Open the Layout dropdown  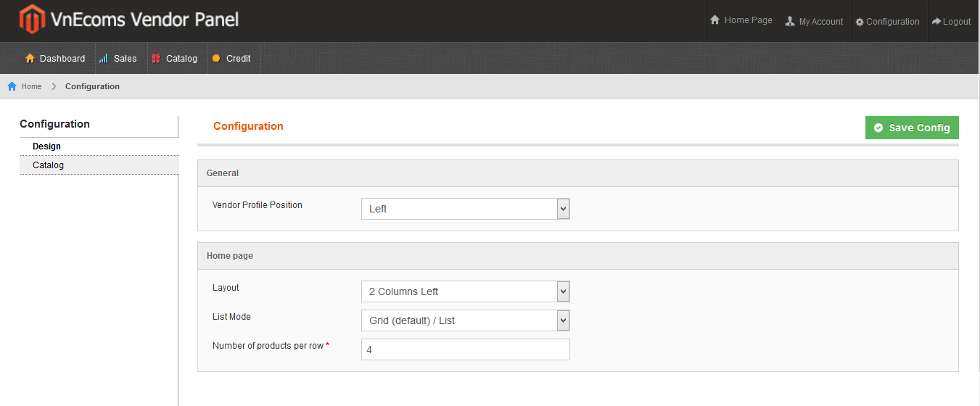(x=466, y=291)
